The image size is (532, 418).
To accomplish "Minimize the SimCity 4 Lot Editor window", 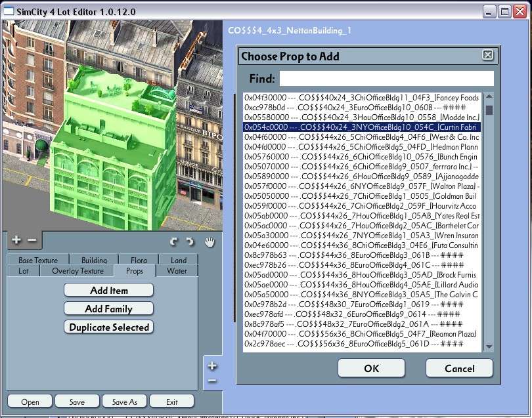I will pyautogui.click(x=489, y=12).
